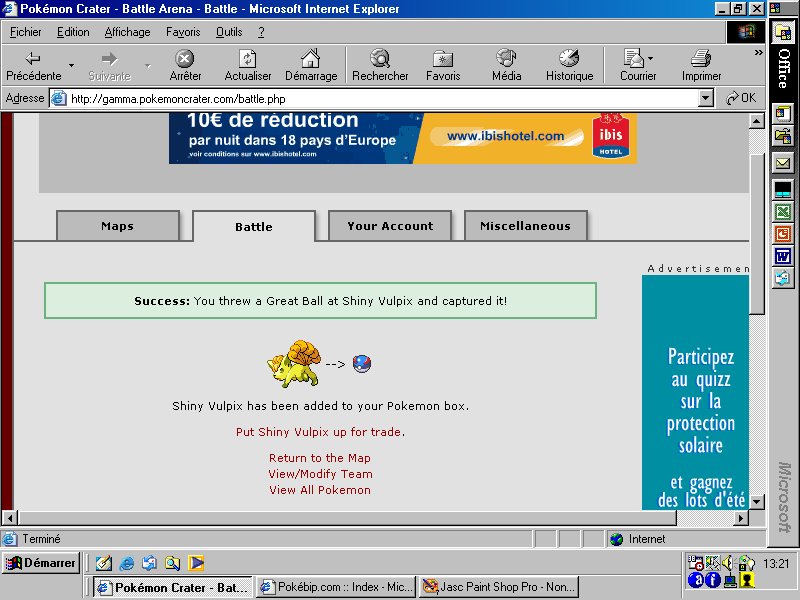Click the Return to the Map link
The height and width of the screenshot is (600, 800).
(319, 458)
